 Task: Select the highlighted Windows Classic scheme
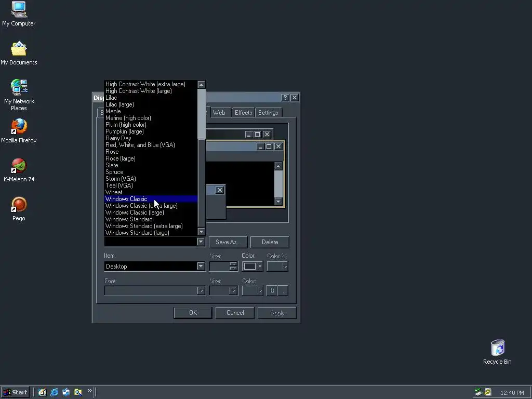[x=151, y=199]
